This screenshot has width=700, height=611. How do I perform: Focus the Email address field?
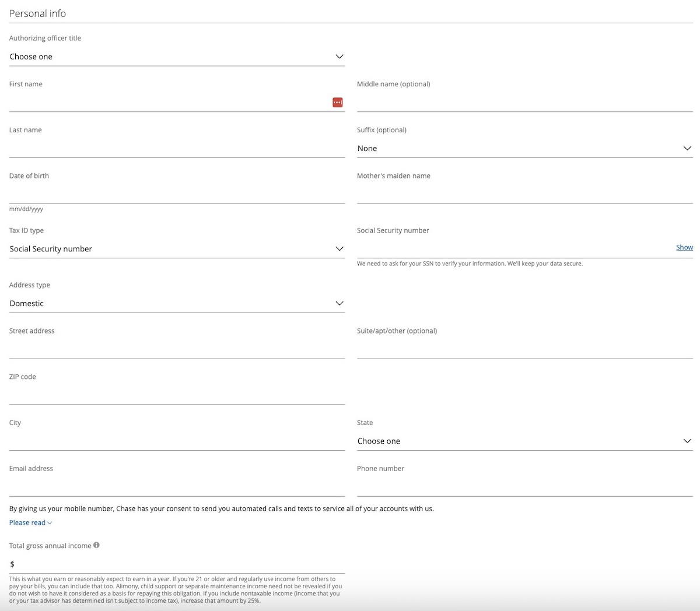click(177, 487)
